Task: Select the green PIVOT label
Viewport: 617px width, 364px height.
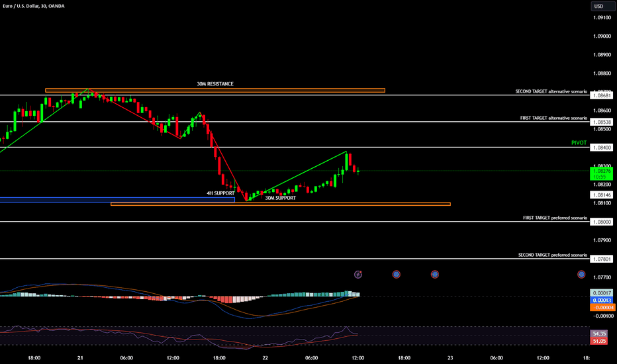Action: coord(579,143)
